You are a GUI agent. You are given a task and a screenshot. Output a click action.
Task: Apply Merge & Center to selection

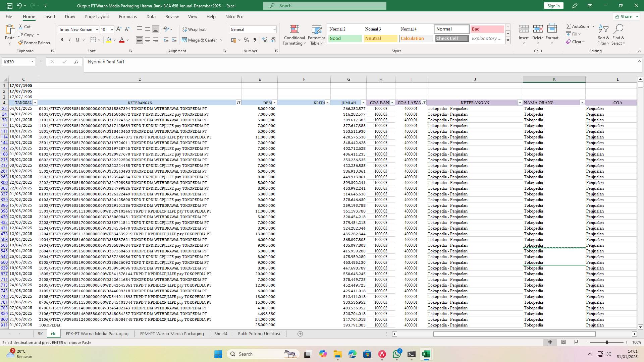click(x=200, y=40)
